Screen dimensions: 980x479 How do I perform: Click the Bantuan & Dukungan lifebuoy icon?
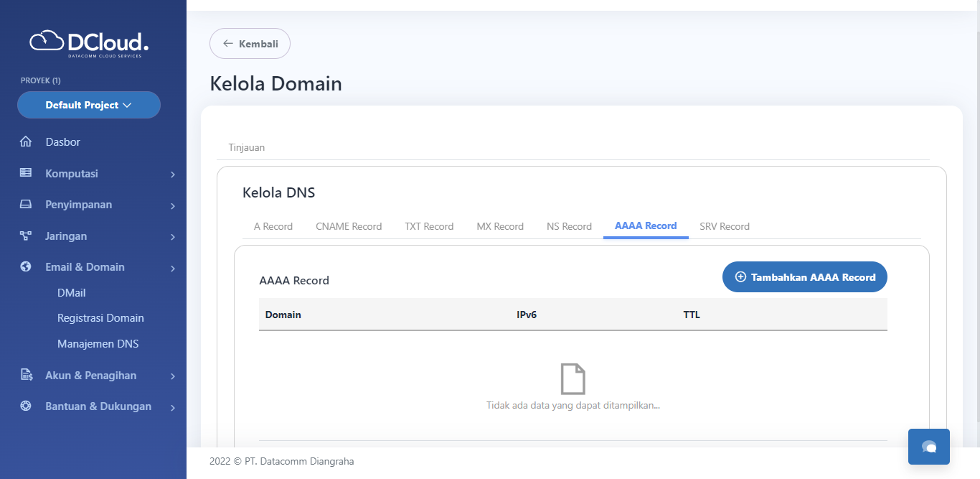[x=26, y=406]
